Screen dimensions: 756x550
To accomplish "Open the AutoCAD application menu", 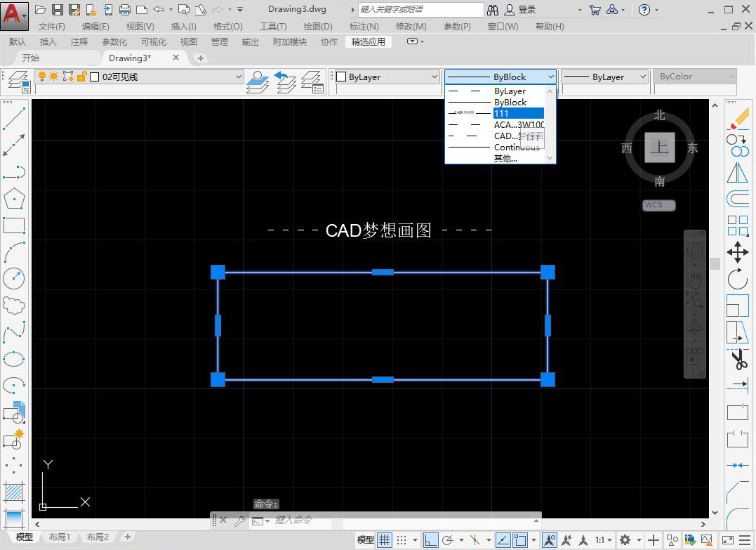I will coord(15,15).
